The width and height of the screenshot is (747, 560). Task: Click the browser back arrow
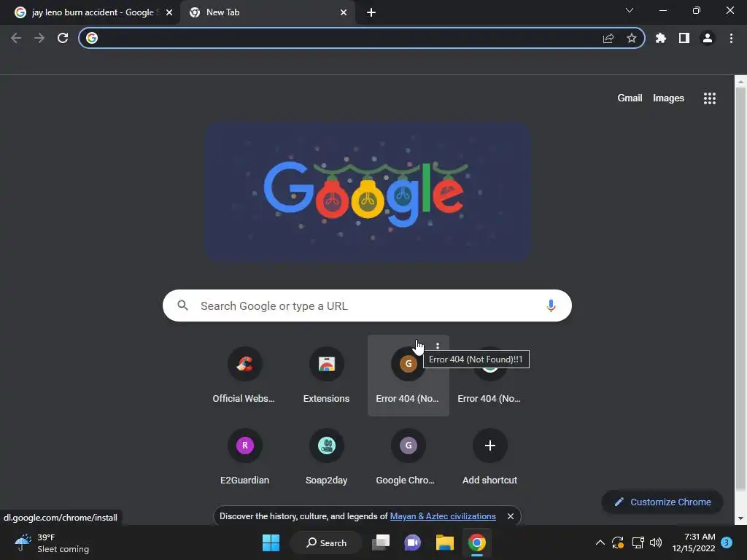(x=16, y=38)
